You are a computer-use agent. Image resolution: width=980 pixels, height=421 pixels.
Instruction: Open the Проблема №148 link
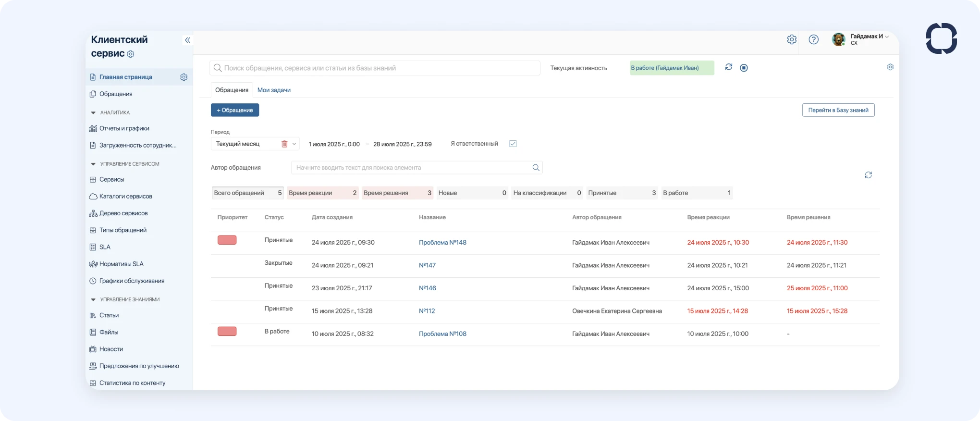(x=442, y=243)
